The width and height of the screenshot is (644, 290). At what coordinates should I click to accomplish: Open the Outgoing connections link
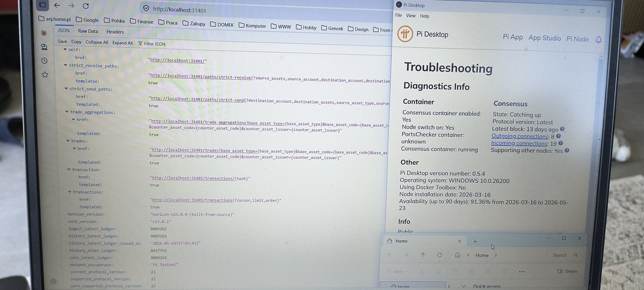pyautogui.click(x=518, y=136)
